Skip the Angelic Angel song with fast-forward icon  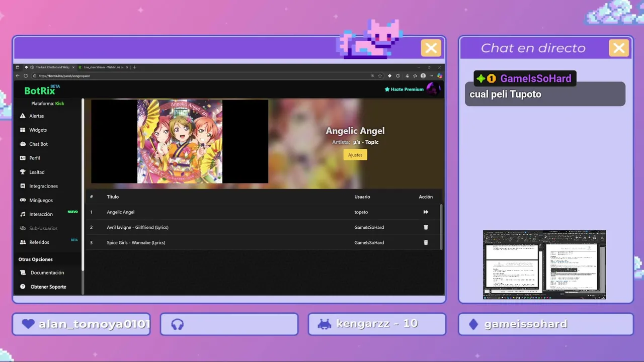(426, 212)
